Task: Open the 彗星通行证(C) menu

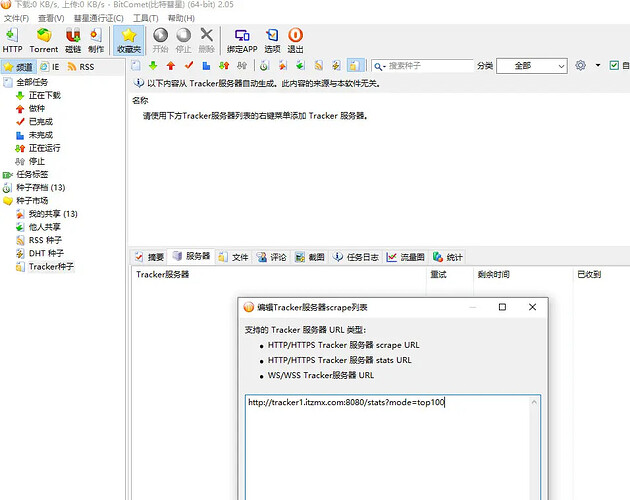Action: pyautogui.click(x=98, y=18)
